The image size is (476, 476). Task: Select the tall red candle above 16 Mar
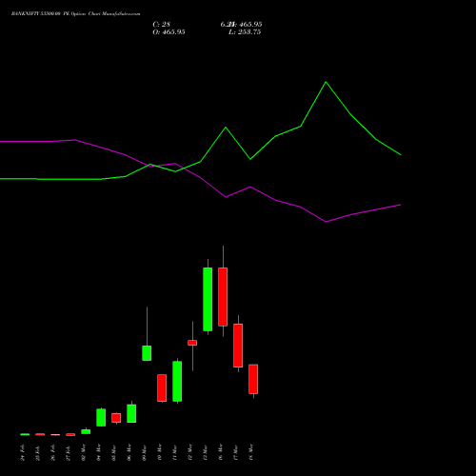click(x=223, y=297)
